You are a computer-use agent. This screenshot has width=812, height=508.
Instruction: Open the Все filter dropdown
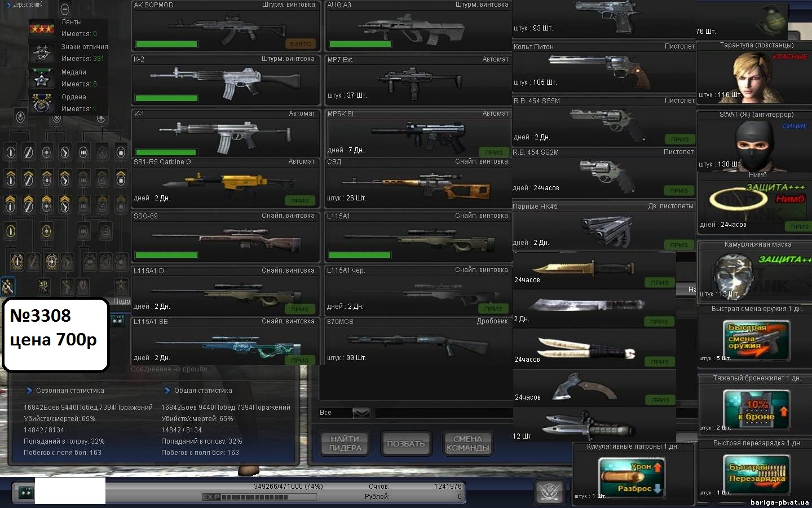[361, 413]
